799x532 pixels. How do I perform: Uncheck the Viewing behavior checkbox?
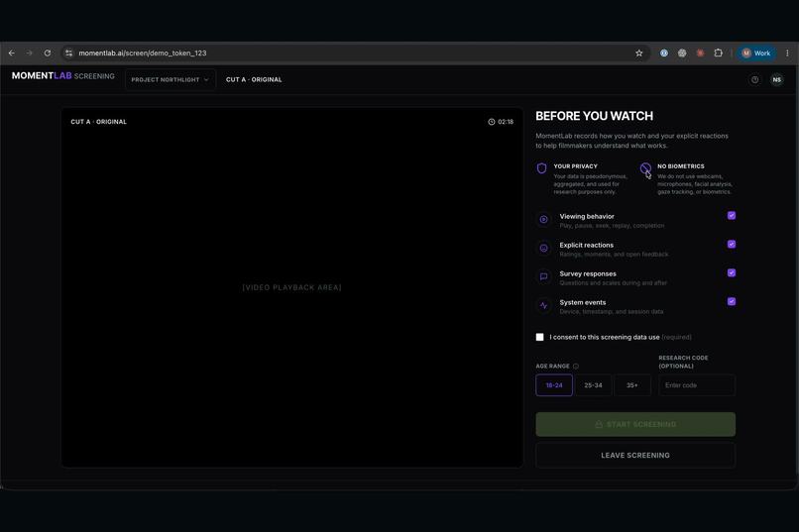click(x=732, y=215)
